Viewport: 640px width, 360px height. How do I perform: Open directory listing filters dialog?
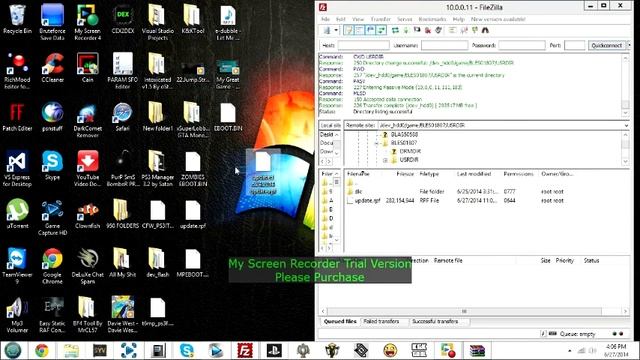(x=452, y=31)
